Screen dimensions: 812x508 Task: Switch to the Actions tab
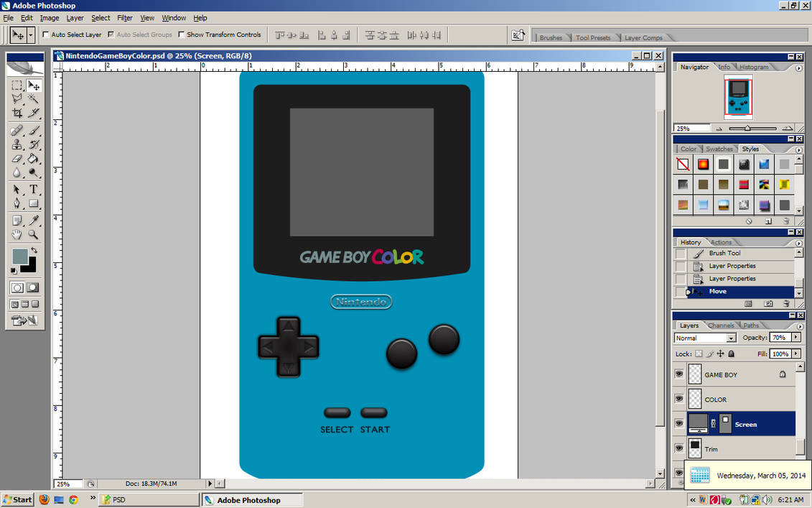[x=721, y=242]
